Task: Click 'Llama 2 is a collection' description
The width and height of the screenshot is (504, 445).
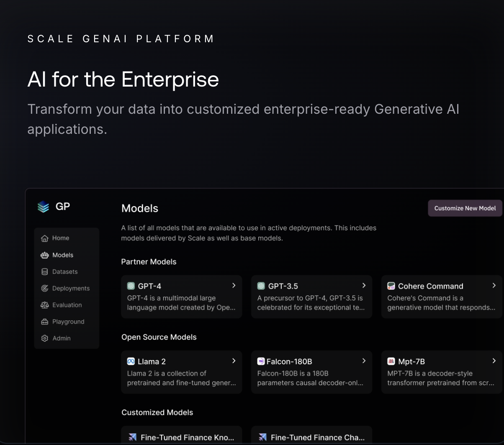Action: pyautogui.click(x=181, y=378)
